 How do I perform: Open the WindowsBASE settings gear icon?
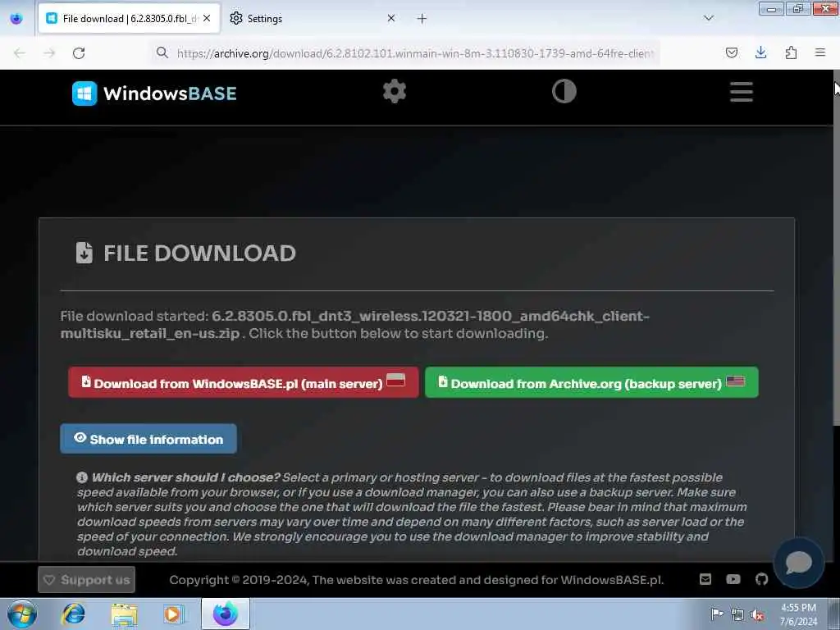click(395, 92)
